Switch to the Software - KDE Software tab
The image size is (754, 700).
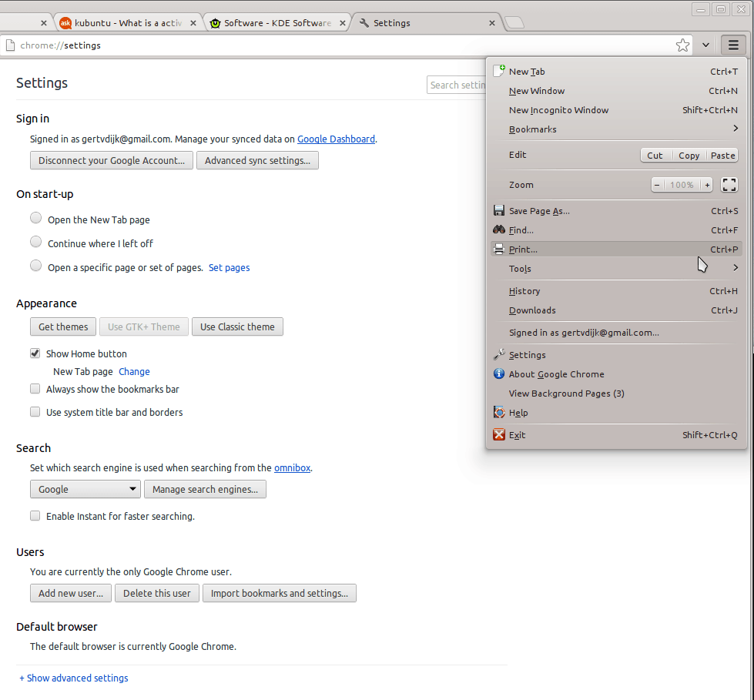[x=277, y=22]
